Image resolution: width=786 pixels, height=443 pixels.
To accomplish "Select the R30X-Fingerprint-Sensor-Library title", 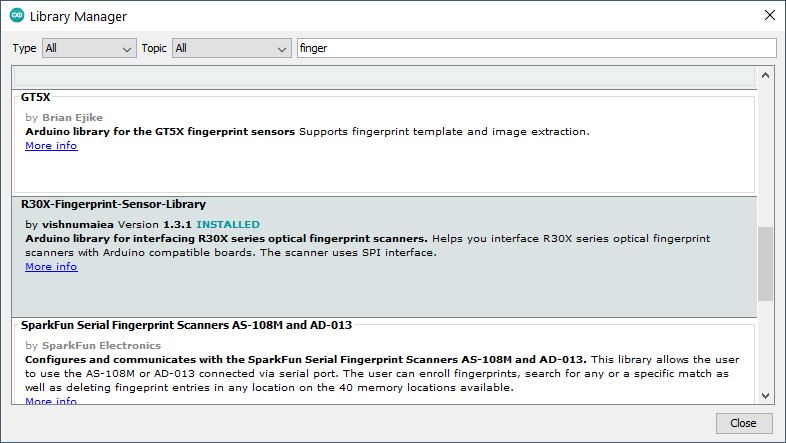I will coord(113,204).
